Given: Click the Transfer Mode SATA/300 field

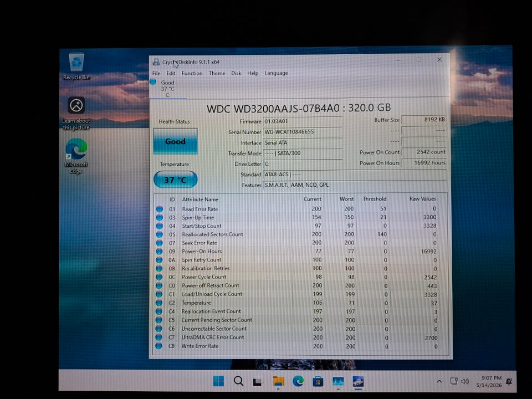Looking at the screenshot, I should click(x=303, y=154).
